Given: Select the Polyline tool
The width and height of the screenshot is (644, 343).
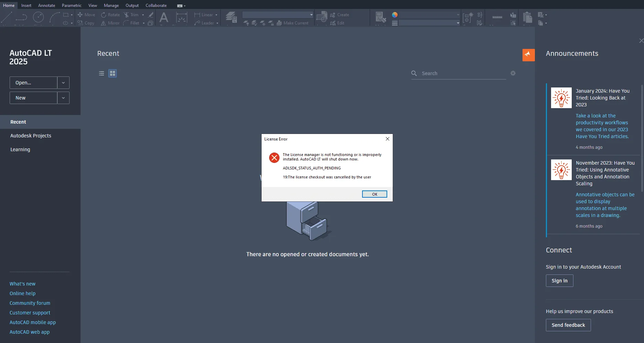Looking at the screenshot, I should point(21,18).
